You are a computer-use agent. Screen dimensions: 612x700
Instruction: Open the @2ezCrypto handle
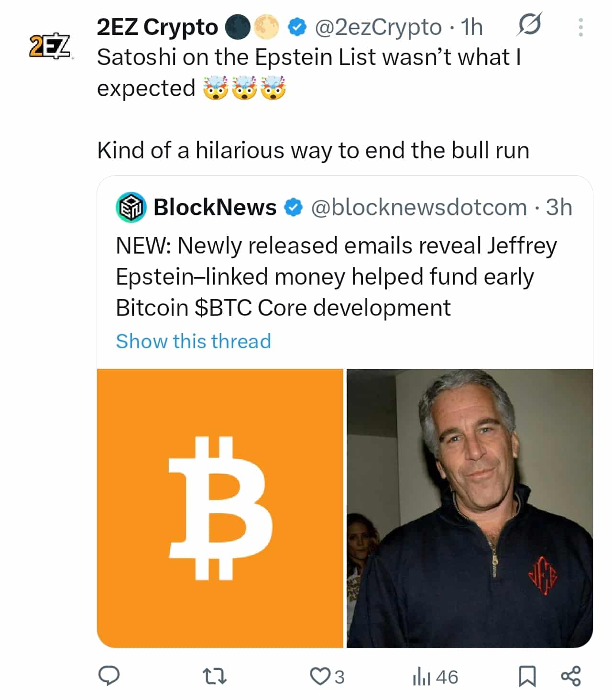[x=378, y=27]
